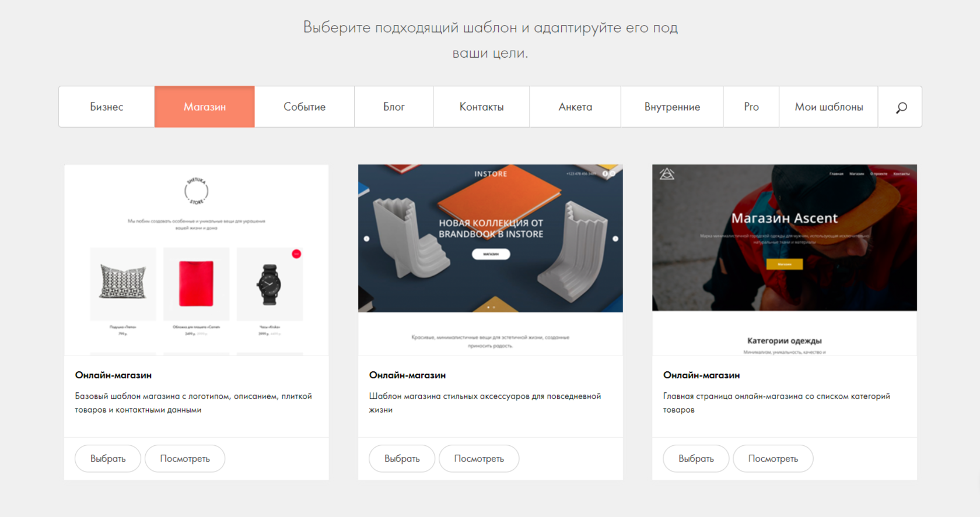This screenshot has width=980, height=517.
Task: Open the Внутренние tab
Action: [672, 107]
